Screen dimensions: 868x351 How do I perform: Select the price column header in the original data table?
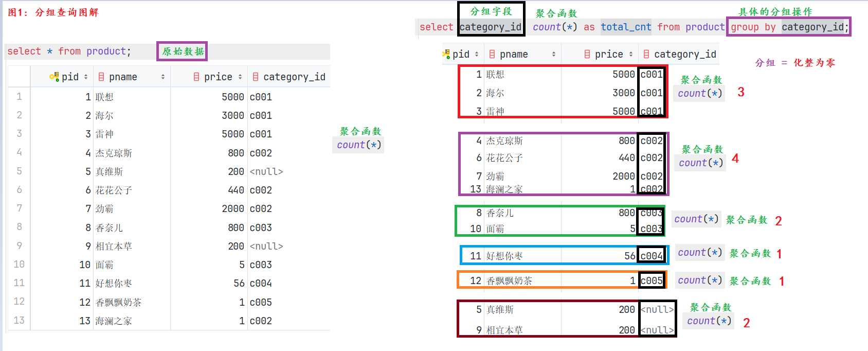209,77
